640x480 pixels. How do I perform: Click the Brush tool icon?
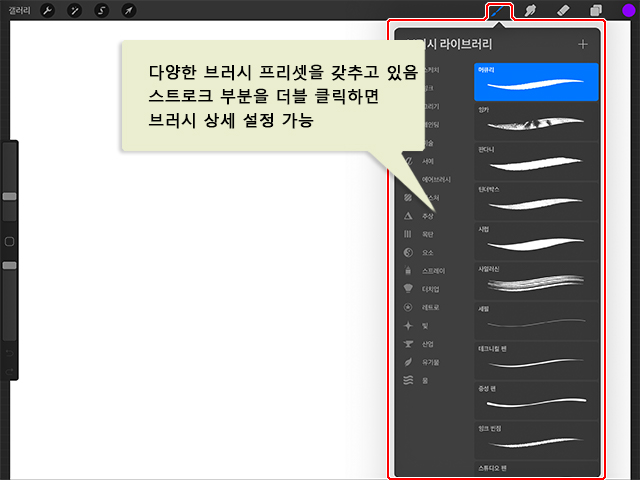click(498, 11)
